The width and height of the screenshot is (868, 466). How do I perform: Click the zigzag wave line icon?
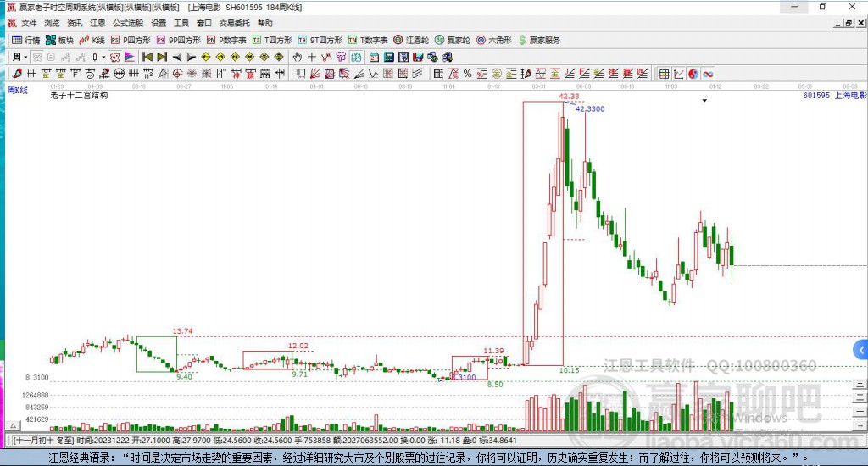pos(373,74)
